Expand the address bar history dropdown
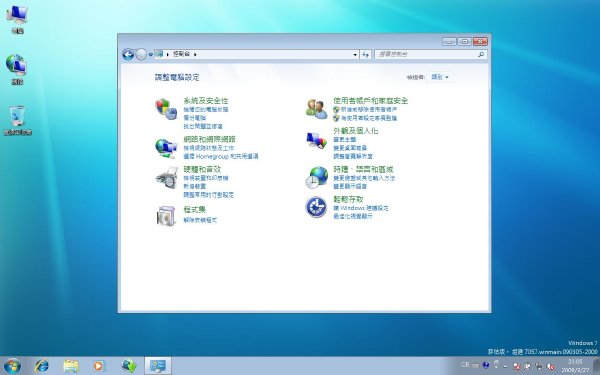Screen dimensions: 600x375 [355, 55]
